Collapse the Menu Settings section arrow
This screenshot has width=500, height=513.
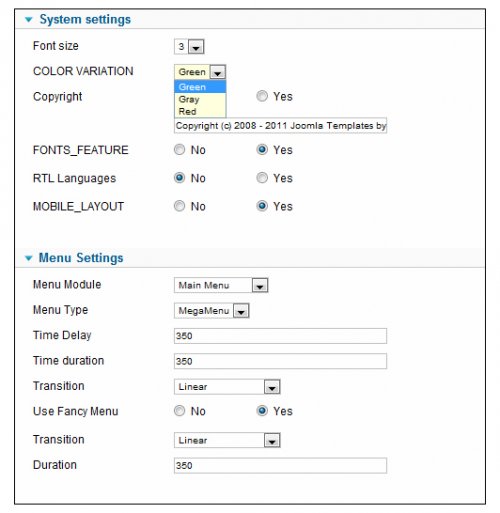[x=29, y=258]
